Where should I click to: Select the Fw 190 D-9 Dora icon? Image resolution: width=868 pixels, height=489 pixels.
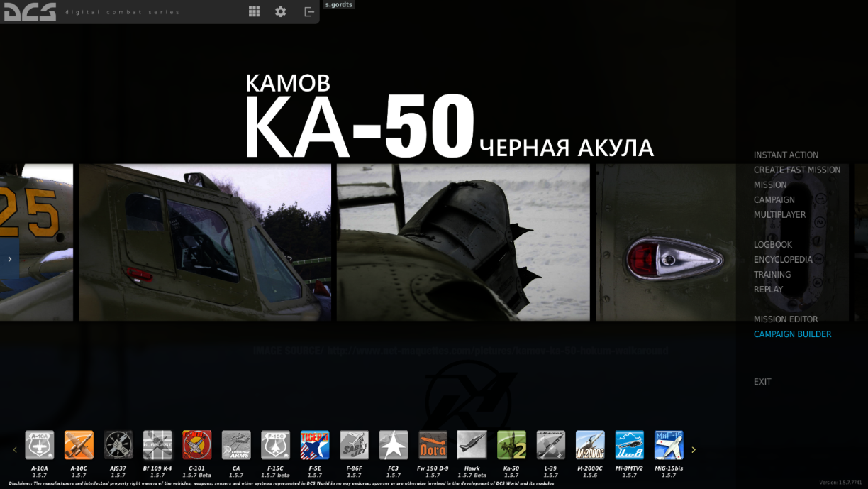point(433,445)
